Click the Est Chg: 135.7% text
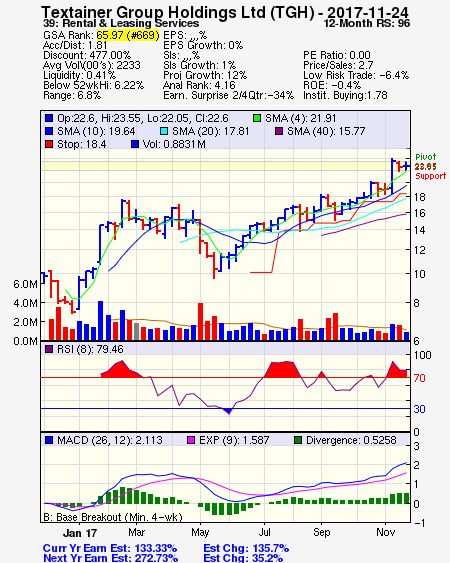Screen dimensions: 450x563 [246, 549]
